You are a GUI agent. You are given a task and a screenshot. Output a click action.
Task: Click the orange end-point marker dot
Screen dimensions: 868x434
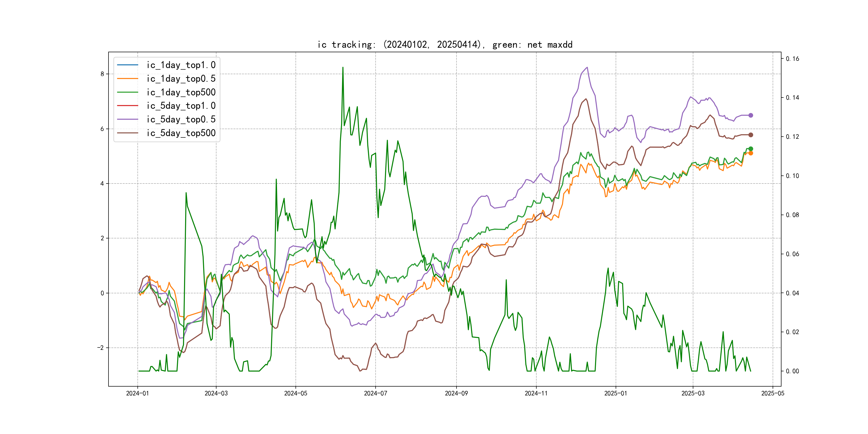pyautogui.click(x=751, y=153)
